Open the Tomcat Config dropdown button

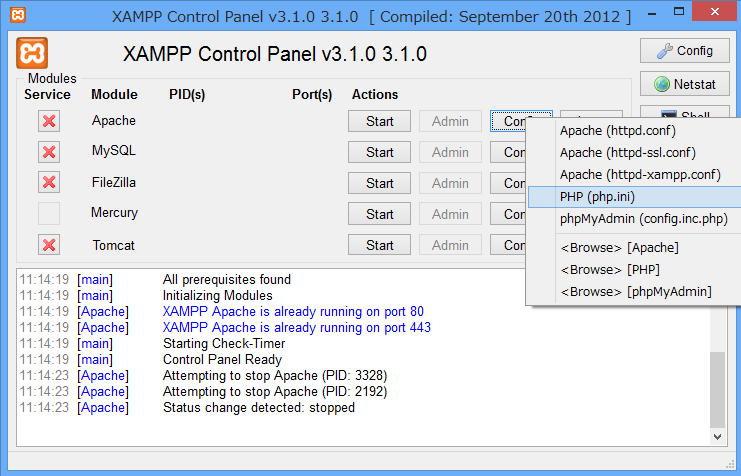tap(508, 245)
